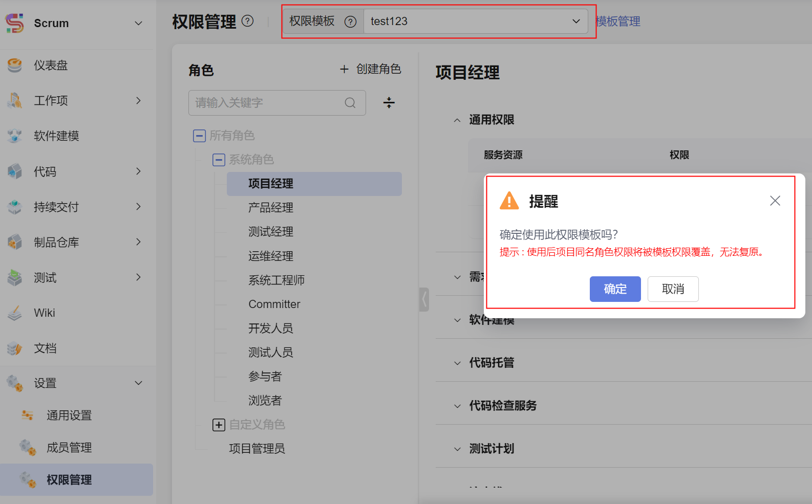Expand the 工作项 submenu arrow
The image size is (812, 504).
(138, 101)
